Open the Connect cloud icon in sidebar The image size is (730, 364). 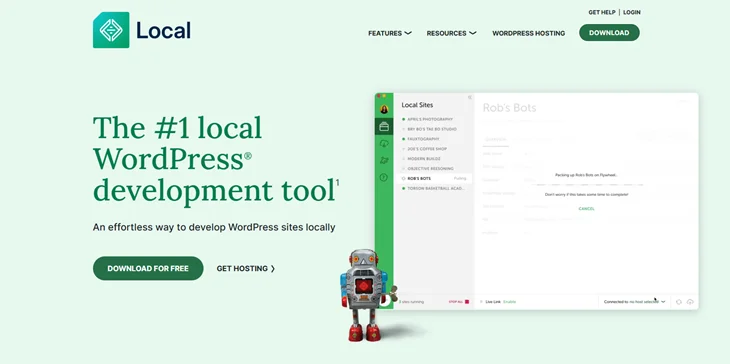coord(384,143)
